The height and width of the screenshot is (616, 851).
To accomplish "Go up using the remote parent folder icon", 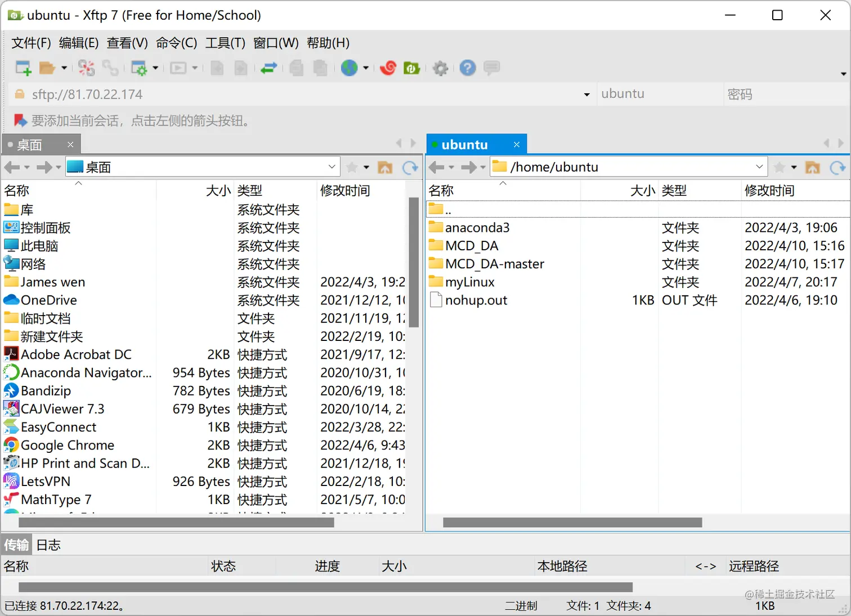I will click(813, 167).
